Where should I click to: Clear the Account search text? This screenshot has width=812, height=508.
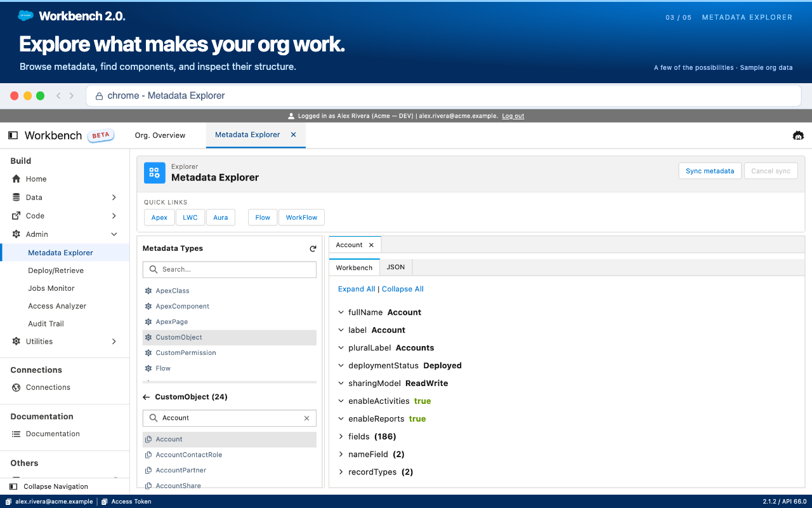click(307, 418)
